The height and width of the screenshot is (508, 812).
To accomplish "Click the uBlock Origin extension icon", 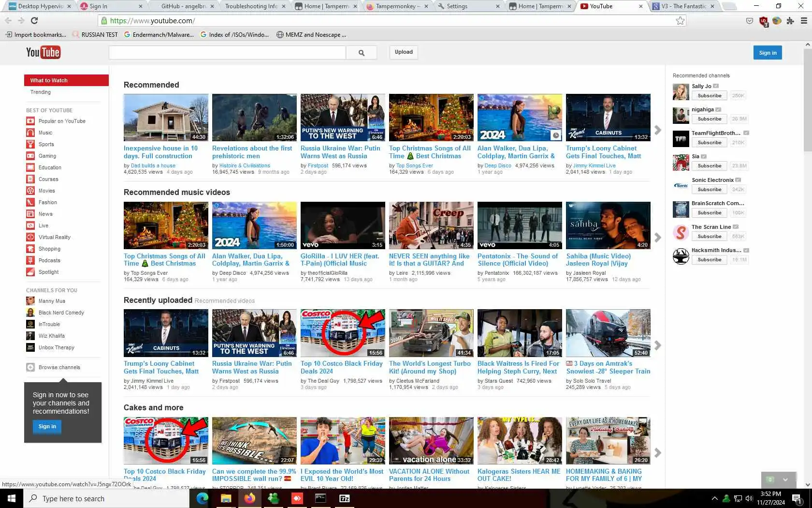I will tap(764, 21).
